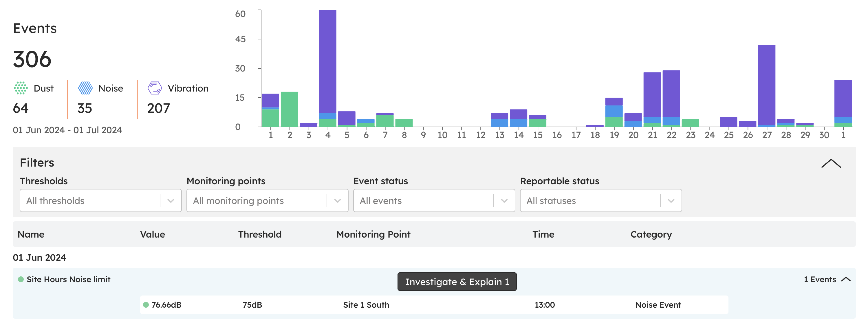Click the Investigate & Explain 1 button
Screen dimensions: 868x321
tap(457, 282)
